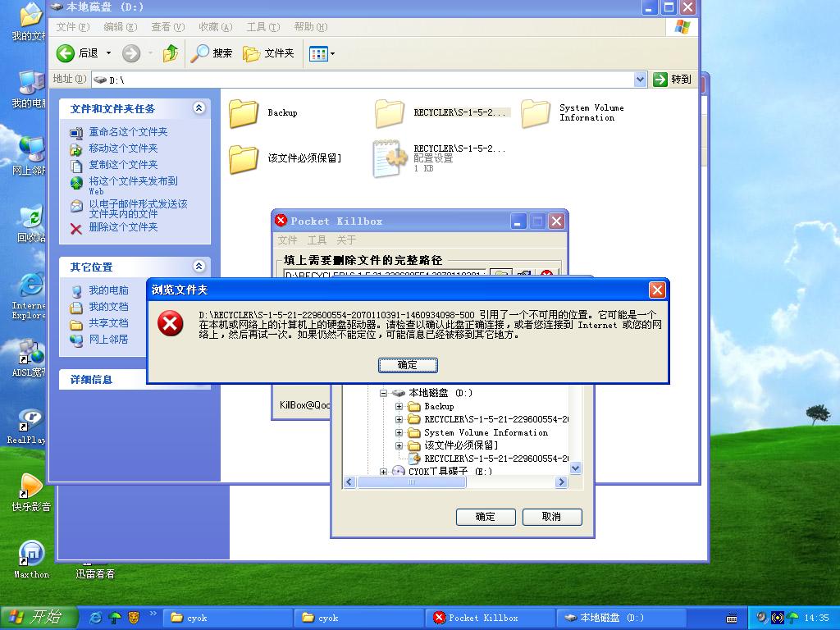Click 移动这个文件夹 task link

(x=123, y=148)
